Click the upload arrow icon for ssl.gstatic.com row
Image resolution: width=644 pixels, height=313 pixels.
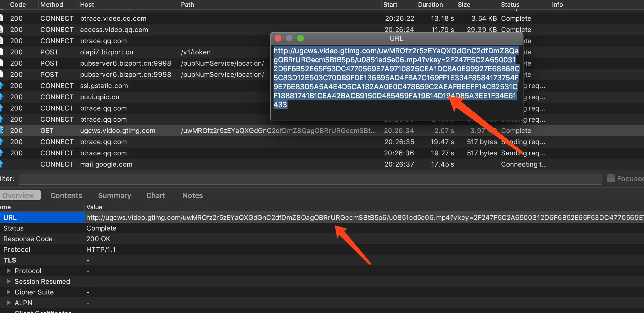coord(1,86)
